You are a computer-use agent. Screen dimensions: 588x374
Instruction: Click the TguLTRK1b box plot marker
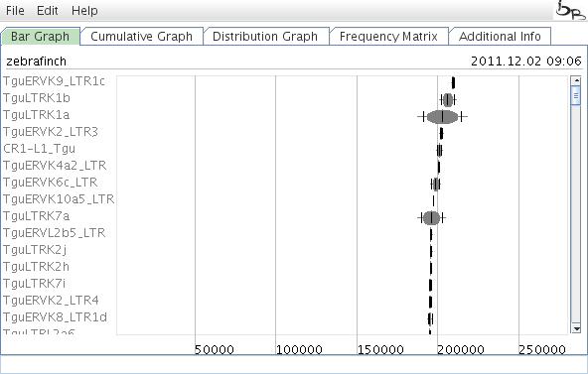(448, 100)
